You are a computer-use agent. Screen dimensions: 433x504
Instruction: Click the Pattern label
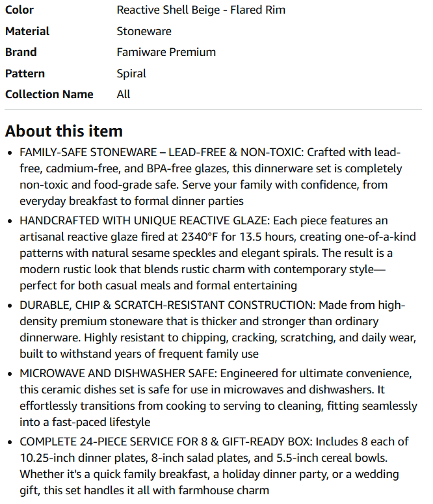tap(25, 73)
